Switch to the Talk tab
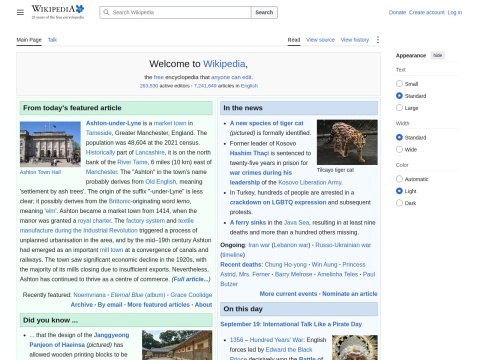480x360 pixels. 52,40
